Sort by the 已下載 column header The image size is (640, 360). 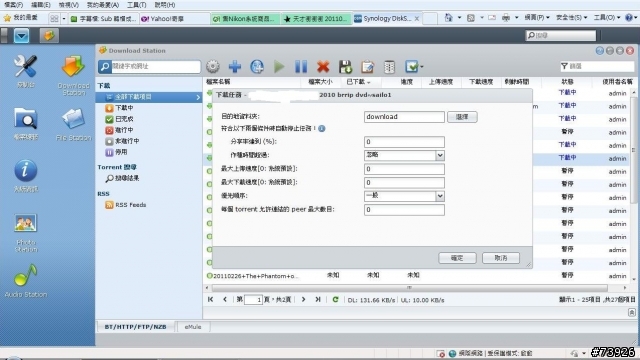pos(358,82)
